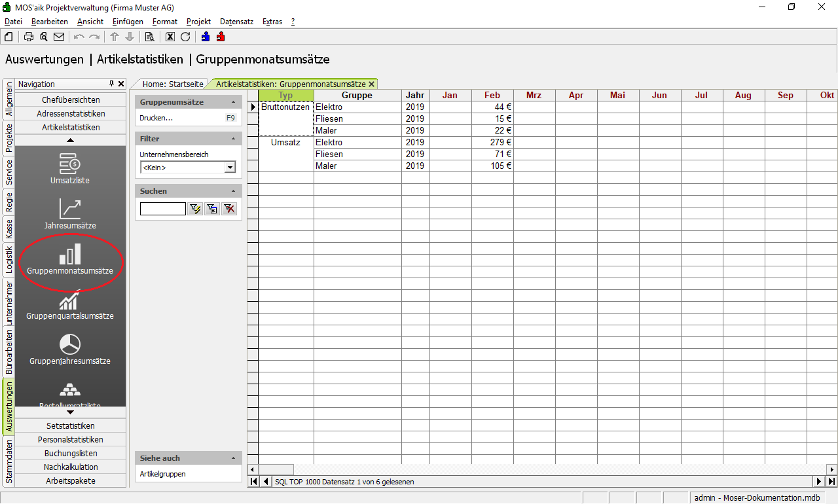
Task: Click the remove filter icon with red X
Action: [229, 209]
